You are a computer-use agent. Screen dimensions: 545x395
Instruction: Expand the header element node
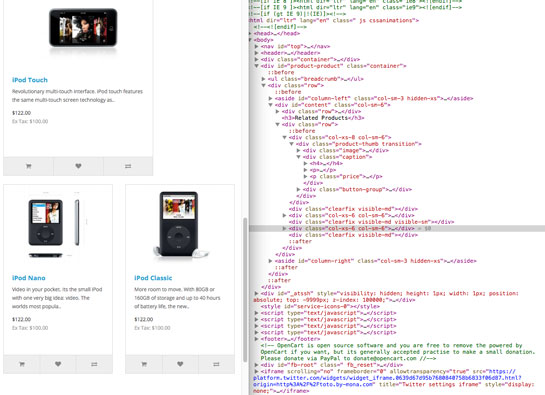[257, 53]
